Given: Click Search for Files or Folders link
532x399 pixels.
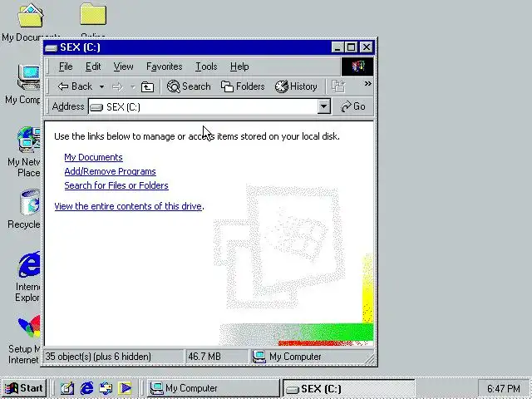Looking at the screenshot, I should click(x=116, y=185).
